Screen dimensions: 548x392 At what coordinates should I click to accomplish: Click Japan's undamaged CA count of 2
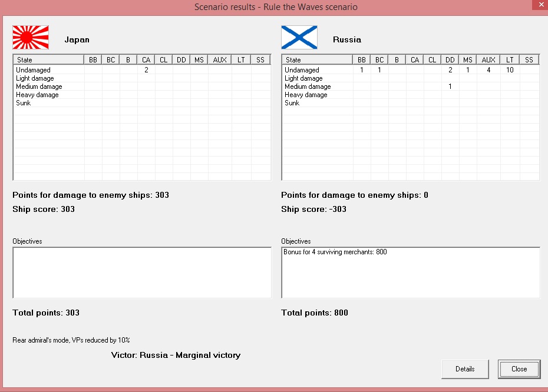pos(147,70)
